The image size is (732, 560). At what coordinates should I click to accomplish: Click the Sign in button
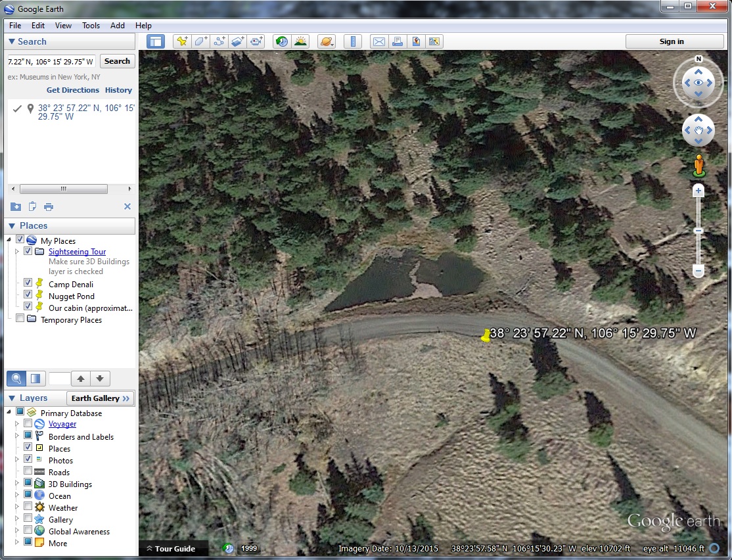pos(675,41)
